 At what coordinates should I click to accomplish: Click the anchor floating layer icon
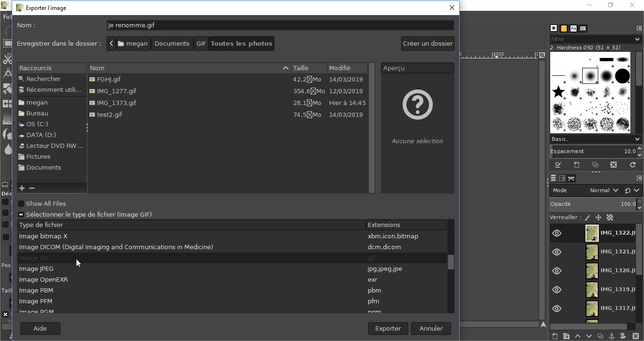611,336
